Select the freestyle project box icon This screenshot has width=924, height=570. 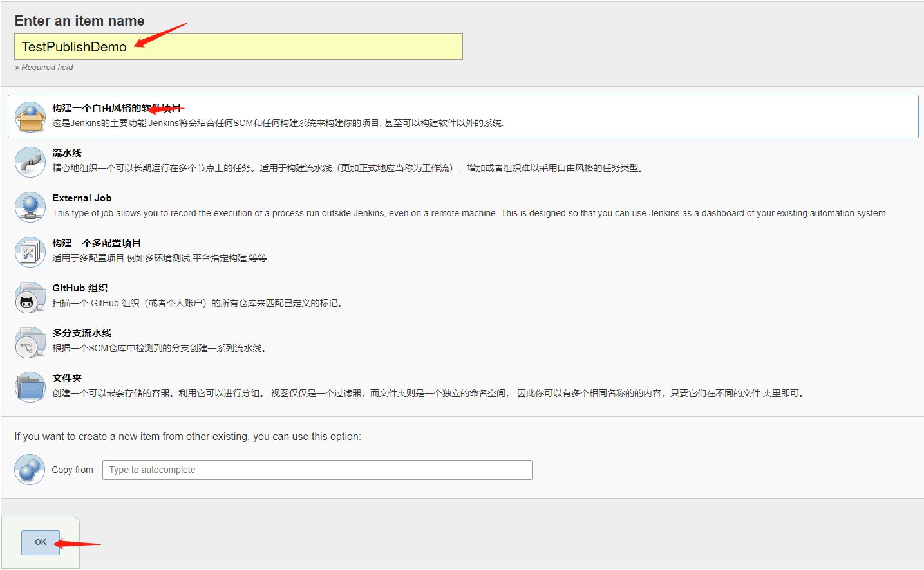pyautogui.click(x=30, y=117)
